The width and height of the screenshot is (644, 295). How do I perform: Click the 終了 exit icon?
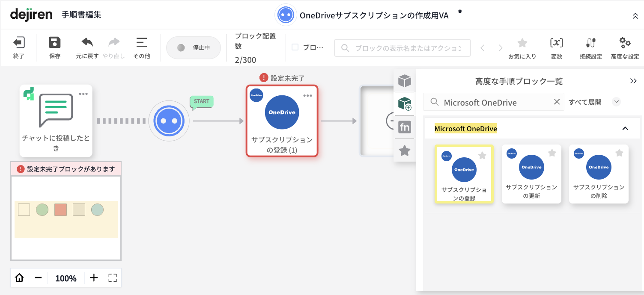19,42
